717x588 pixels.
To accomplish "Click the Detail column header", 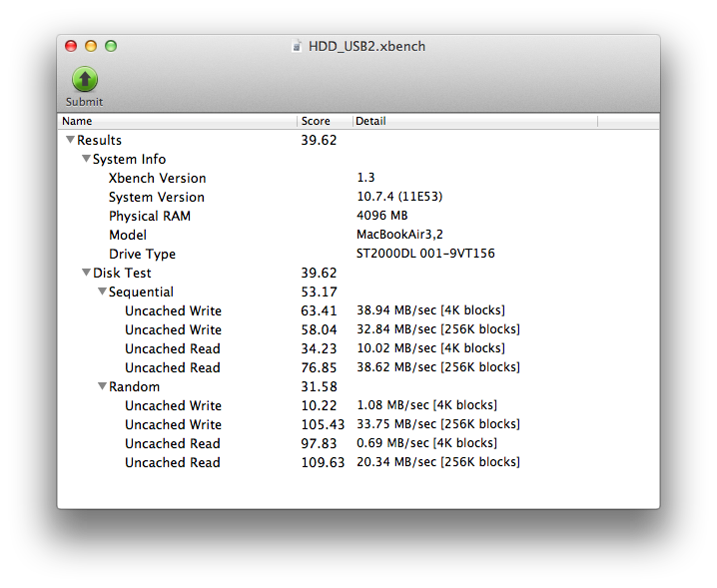I will click(474, 121).
